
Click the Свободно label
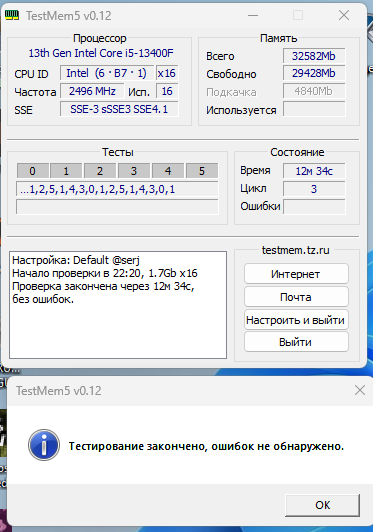231,74
